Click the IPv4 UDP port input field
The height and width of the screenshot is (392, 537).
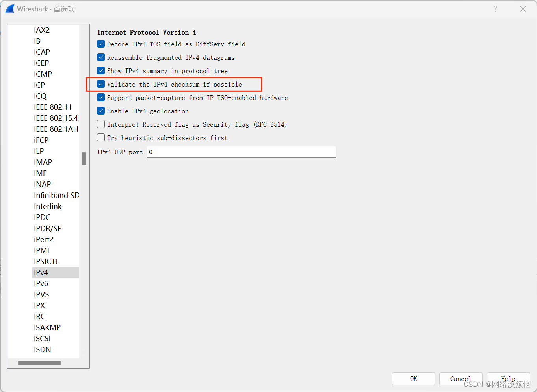tap(241, 152)
